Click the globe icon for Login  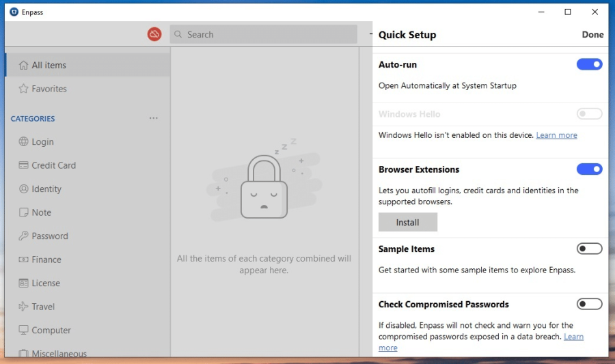point(23,141)
